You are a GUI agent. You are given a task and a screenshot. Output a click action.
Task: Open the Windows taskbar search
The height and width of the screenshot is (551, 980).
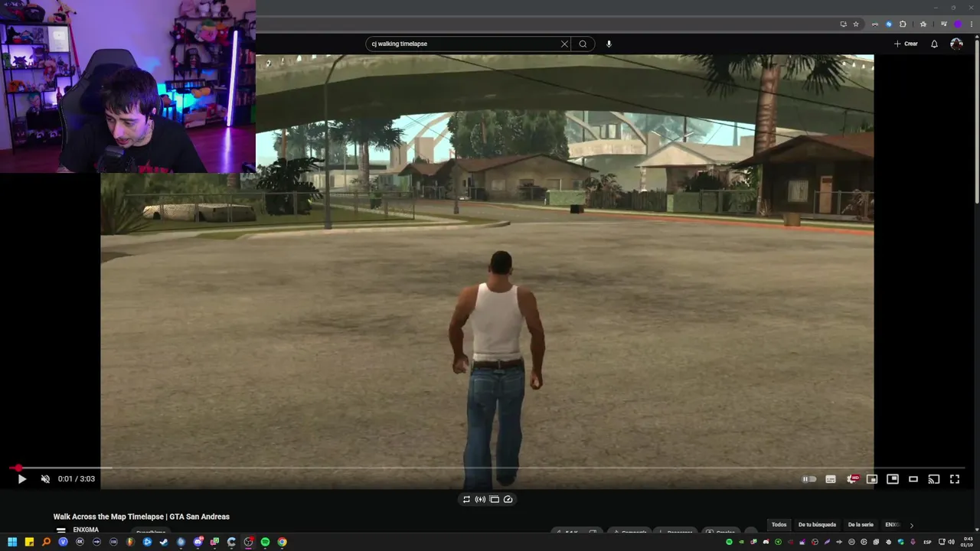pos(46,542)
